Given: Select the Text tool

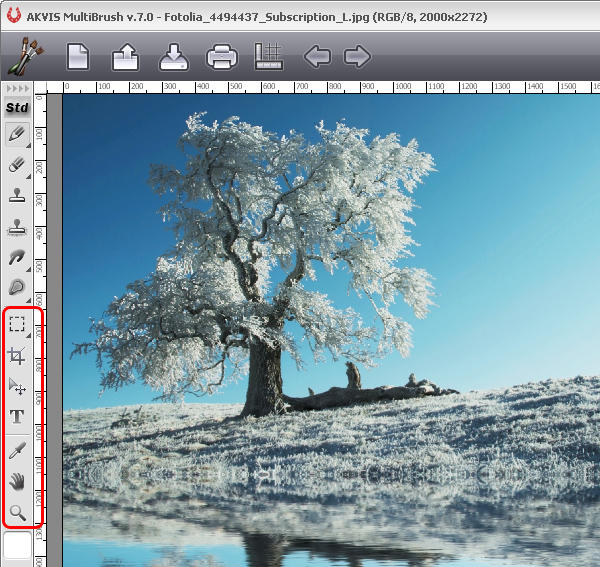Looking at the screenshot, I should click(17, 416).
